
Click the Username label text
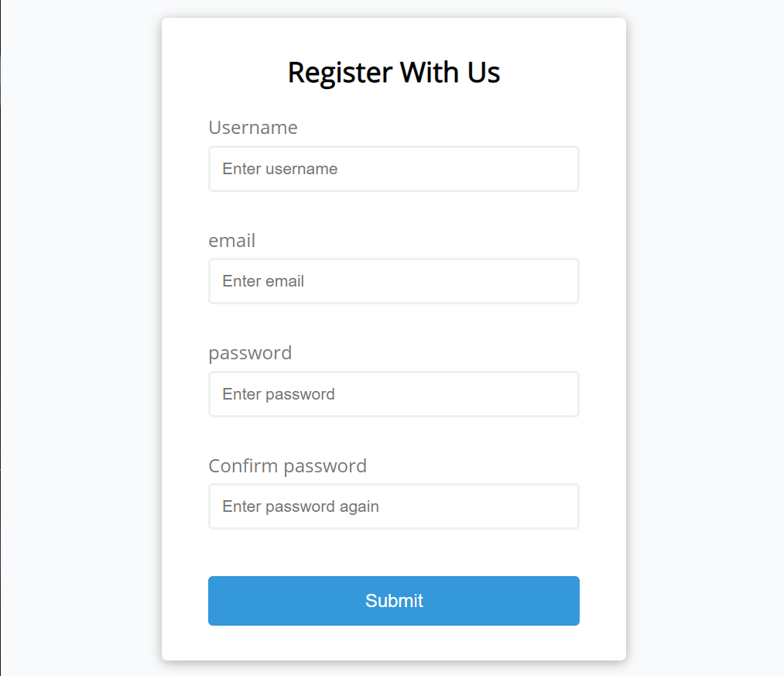click(x=253, y=127)
